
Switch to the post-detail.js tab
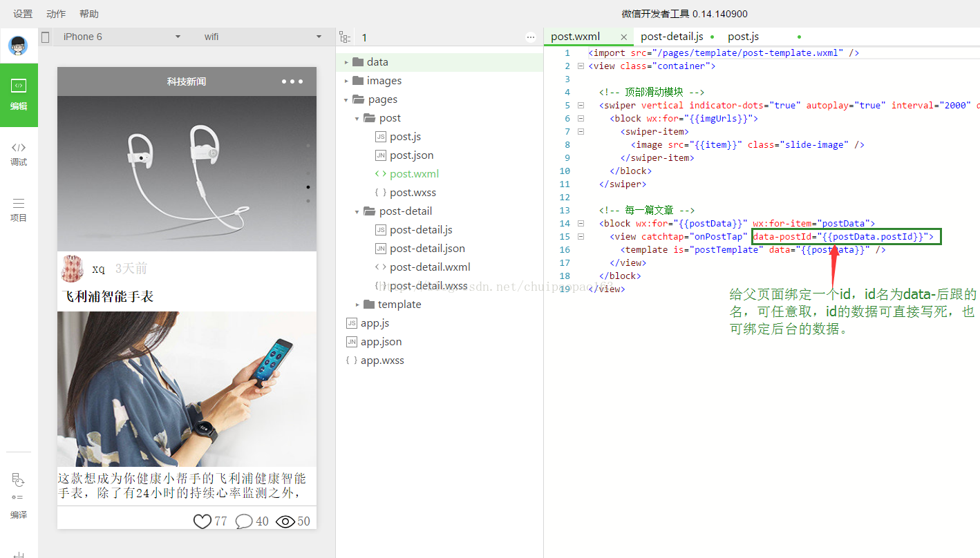tap(672, 37)
